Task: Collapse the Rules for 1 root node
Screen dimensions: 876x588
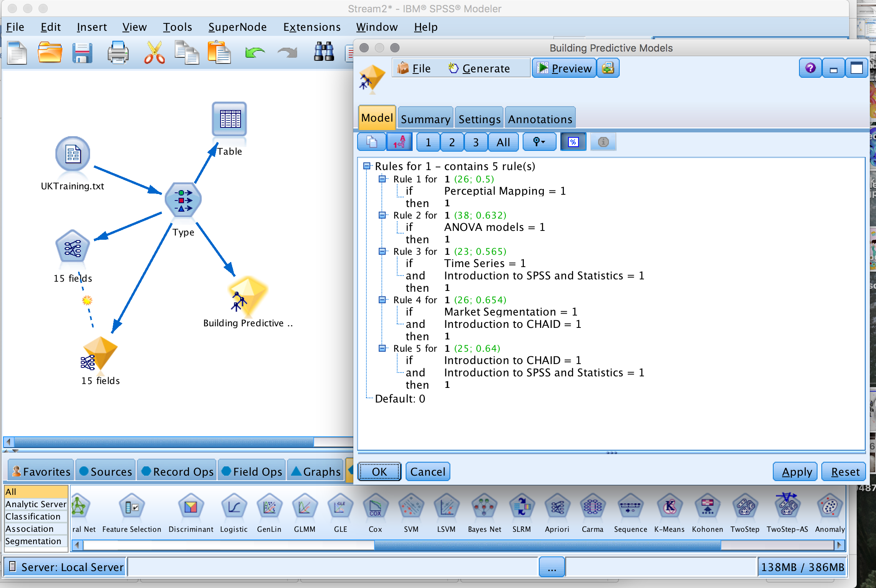Action: click(x=367, y=166)
